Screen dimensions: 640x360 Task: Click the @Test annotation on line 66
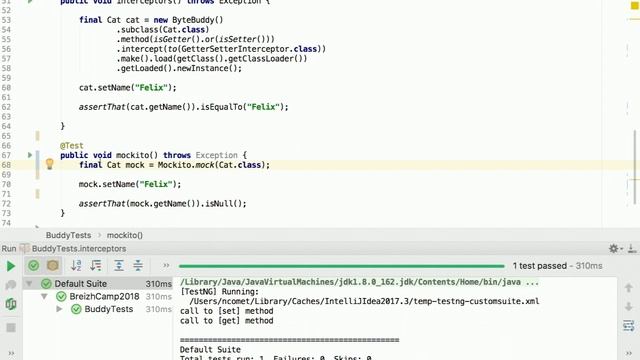tap(71, 146)
